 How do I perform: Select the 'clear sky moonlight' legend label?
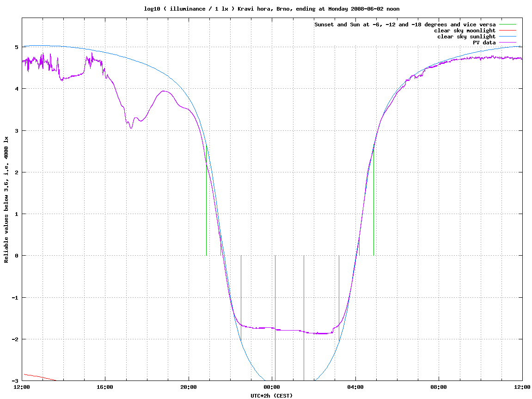(465, 31)
